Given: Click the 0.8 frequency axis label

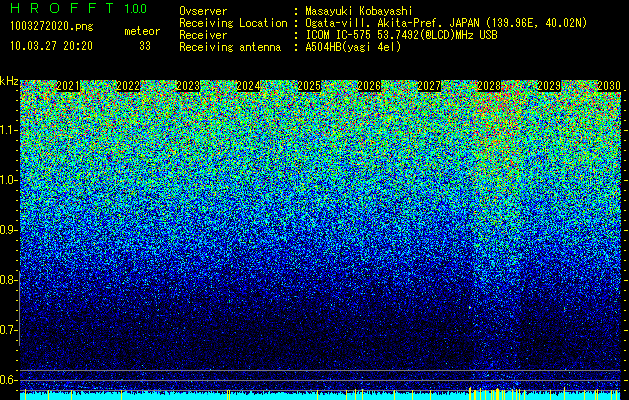Looking at the screenshot, I should pyautogui.click(x=8, y=280).
